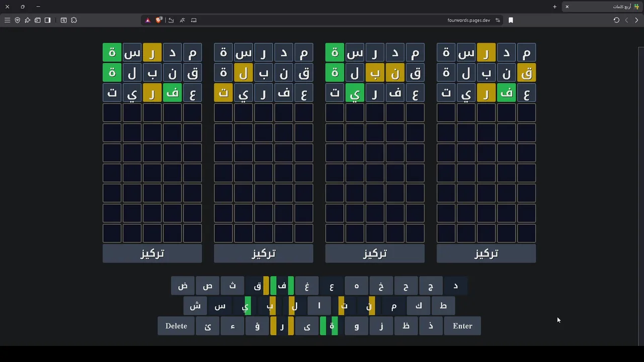644x362 pixels.
Task: Click the fourwords.pages.dev address bar
Action: click(x=468, y=20)
